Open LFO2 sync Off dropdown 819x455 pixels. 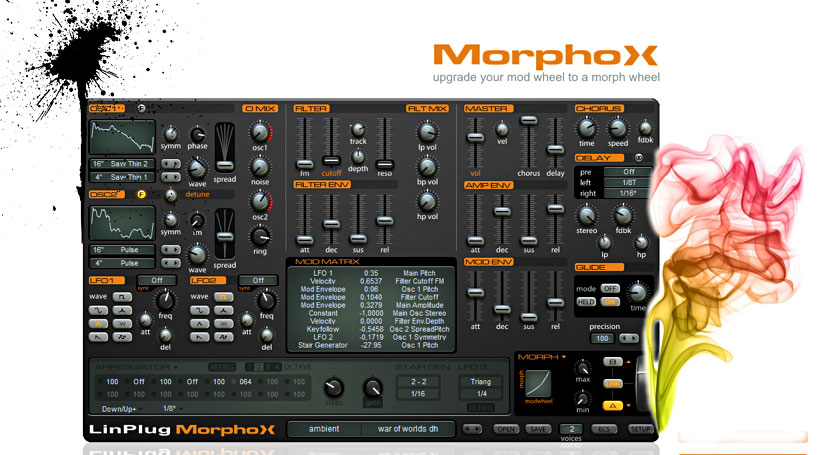[258, 281]
